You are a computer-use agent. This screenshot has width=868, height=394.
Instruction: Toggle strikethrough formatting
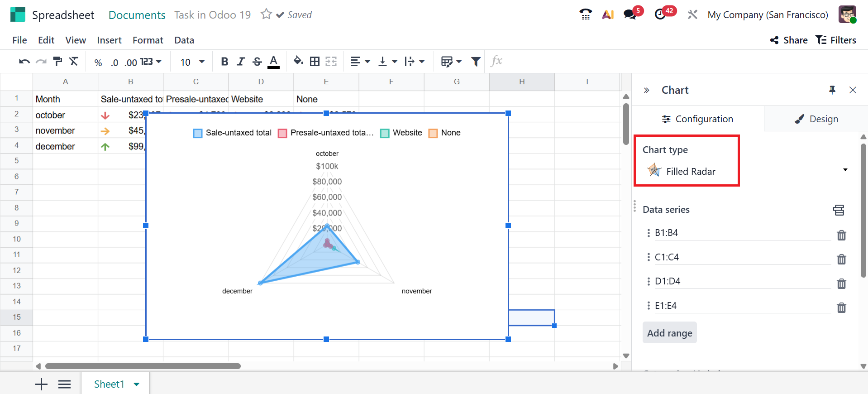[x=257, y=62]
